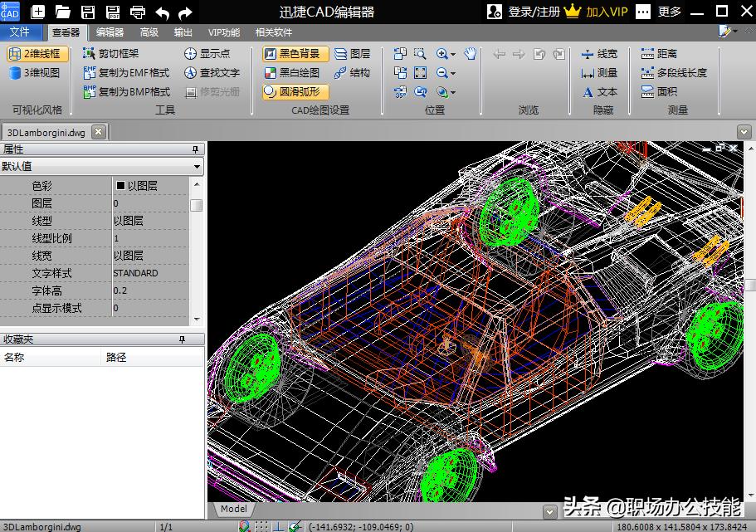
Task: Click the 加入VIP button
Action: 606,12
